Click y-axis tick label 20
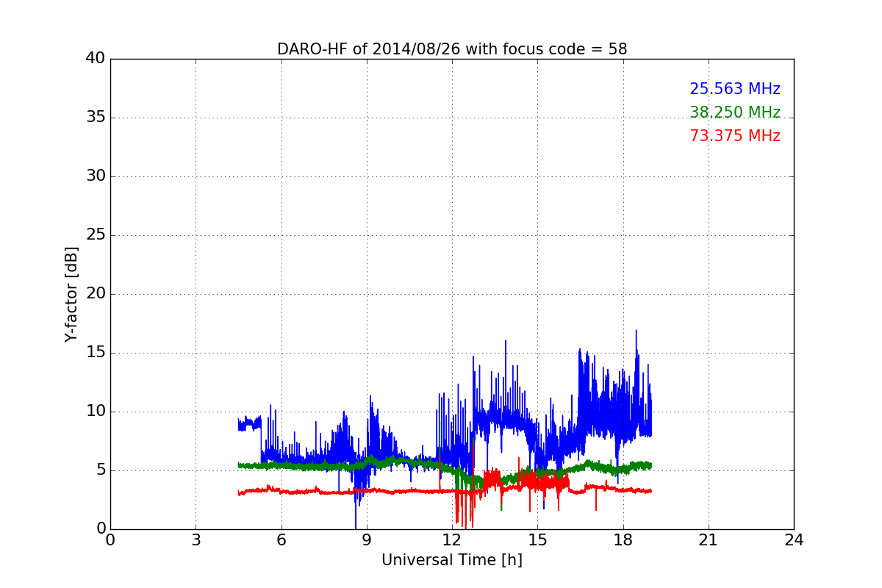The width and height of the screenshot is (882, 588). [96, 294]
